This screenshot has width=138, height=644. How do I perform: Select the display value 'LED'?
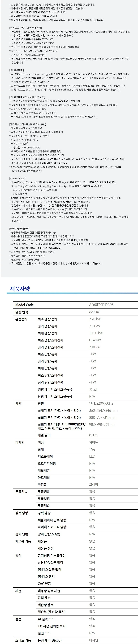click(x=92, y=456)
